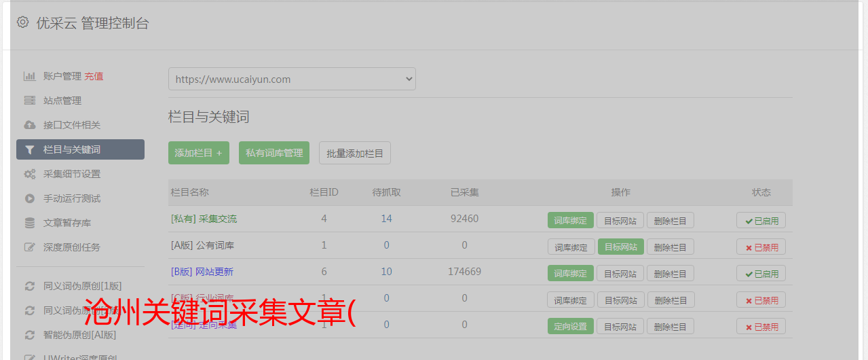Open the 充值 recharge link
This screenshot has width=868, height=360.
coord(94,76)
